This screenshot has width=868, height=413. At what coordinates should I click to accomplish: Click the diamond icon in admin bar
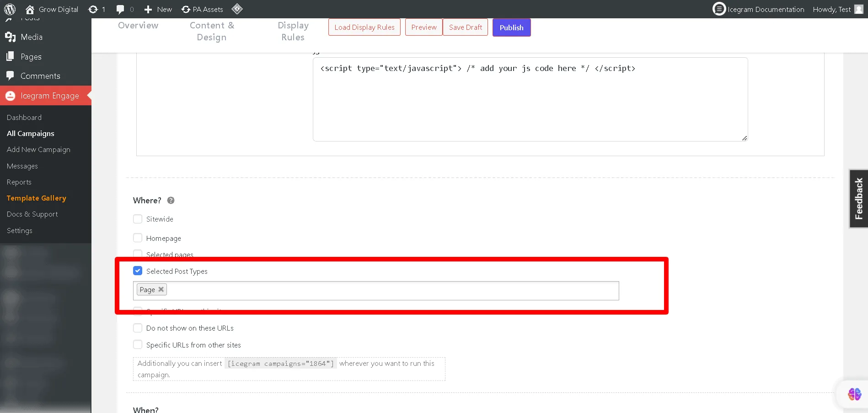click(x=237, y=9)
